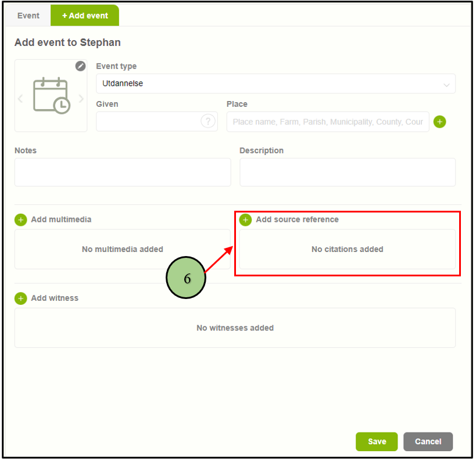
Task: Show previous event icon with left arrow
Action: click(x=20, y=99)
